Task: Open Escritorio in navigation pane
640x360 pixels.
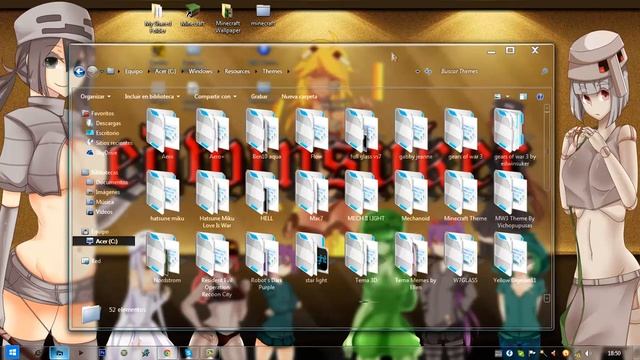Action: tap(103, 133)
